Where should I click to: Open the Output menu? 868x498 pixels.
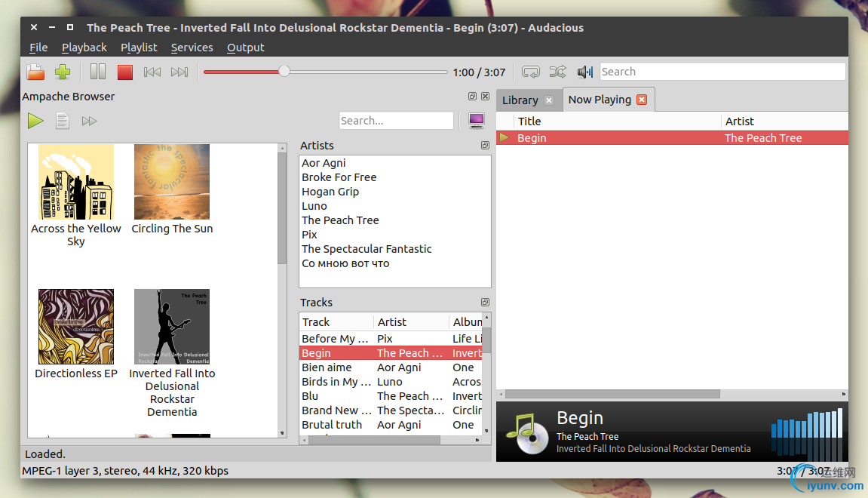[x=246, y=48]
